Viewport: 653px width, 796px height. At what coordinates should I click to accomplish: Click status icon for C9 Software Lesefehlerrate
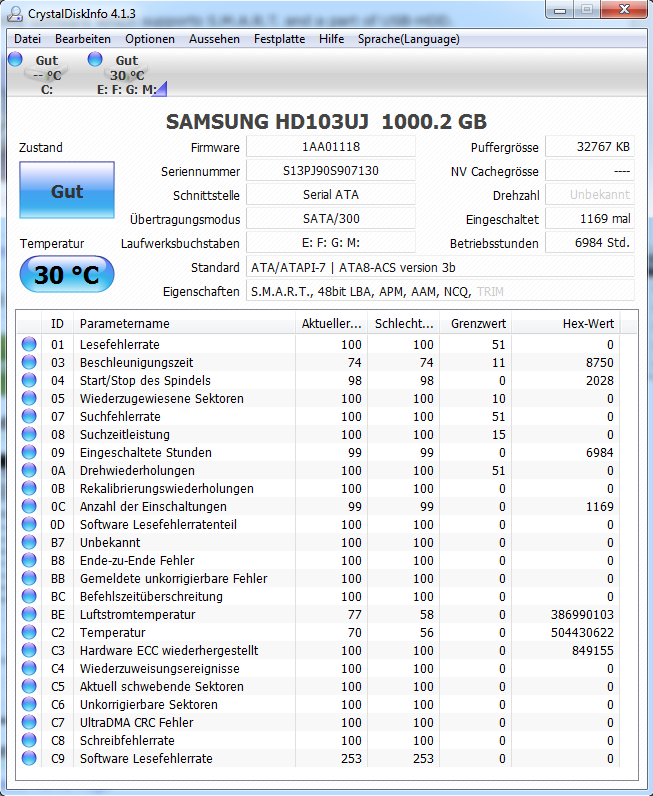29,758
